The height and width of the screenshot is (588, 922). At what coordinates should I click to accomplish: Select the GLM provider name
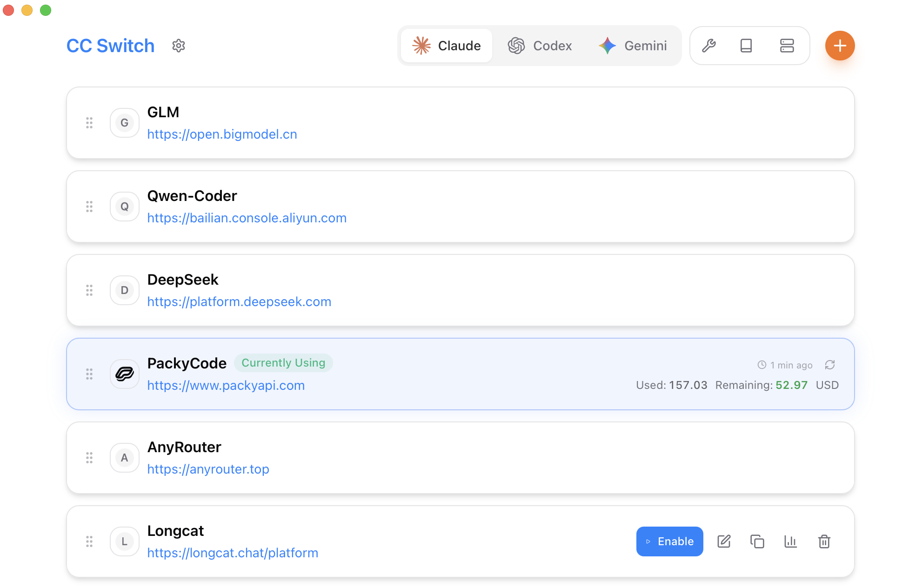click(163, 112)
